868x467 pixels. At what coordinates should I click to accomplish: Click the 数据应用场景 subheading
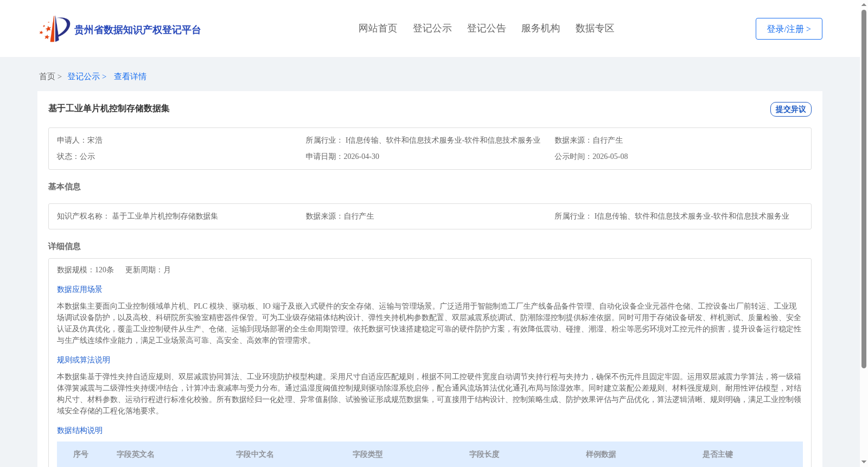point(80,290)
